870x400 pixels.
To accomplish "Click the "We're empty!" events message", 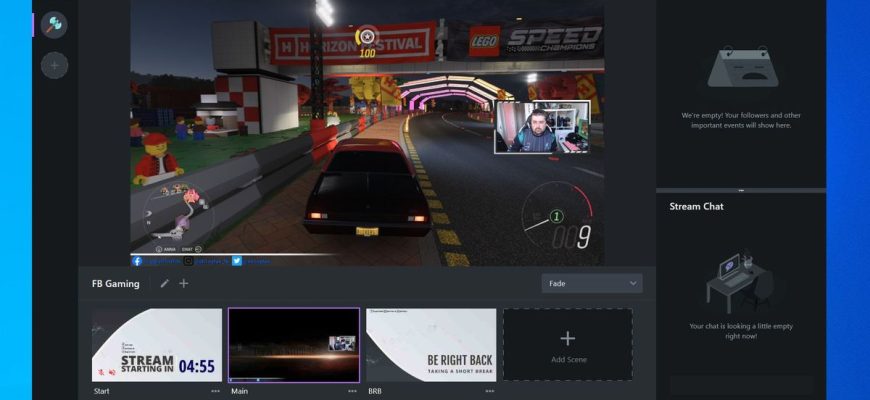I will point(741,120).
